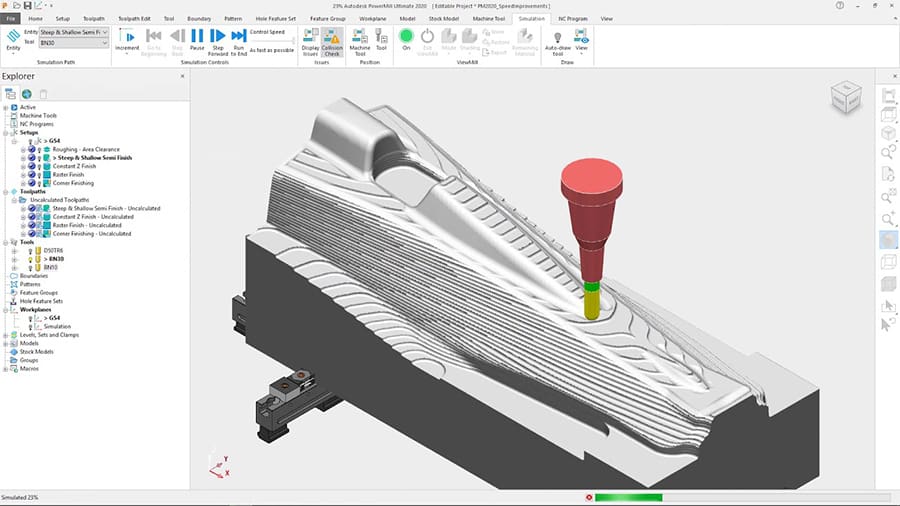Click the view cube in viewport
Screen dimensions: 900x506
tap(846, 97)
